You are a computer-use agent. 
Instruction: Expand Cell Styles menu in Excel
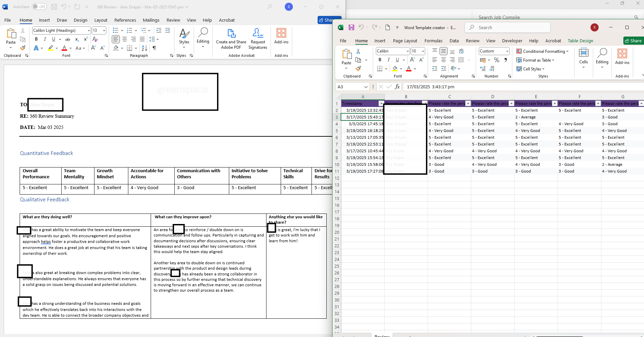[x=530, y=69]
